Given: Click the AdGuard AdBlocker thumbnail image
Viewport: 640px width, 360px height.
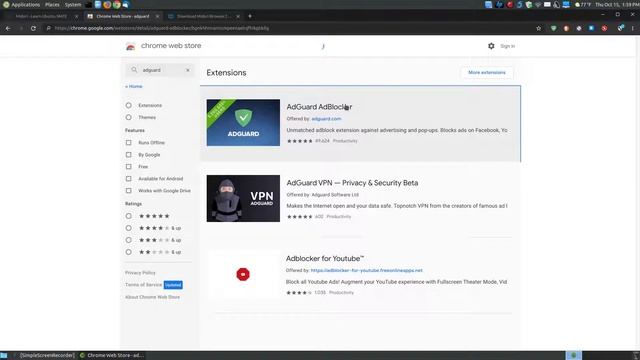Looking at the screenshot, I should pos(243,122).
